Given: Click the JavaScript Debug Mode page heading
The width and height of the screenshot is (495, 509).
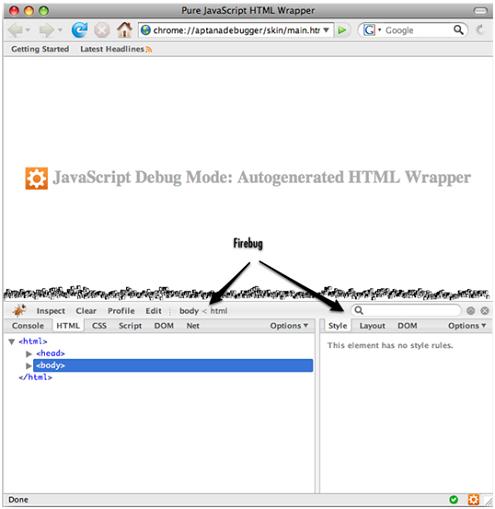Looking at the screenshot, I should point(262,177).
